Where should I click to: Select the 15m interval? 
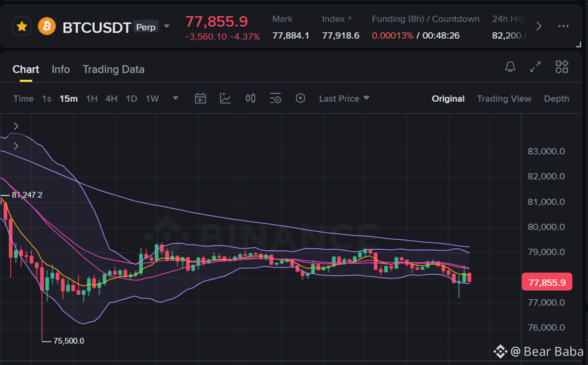[69, 99]
